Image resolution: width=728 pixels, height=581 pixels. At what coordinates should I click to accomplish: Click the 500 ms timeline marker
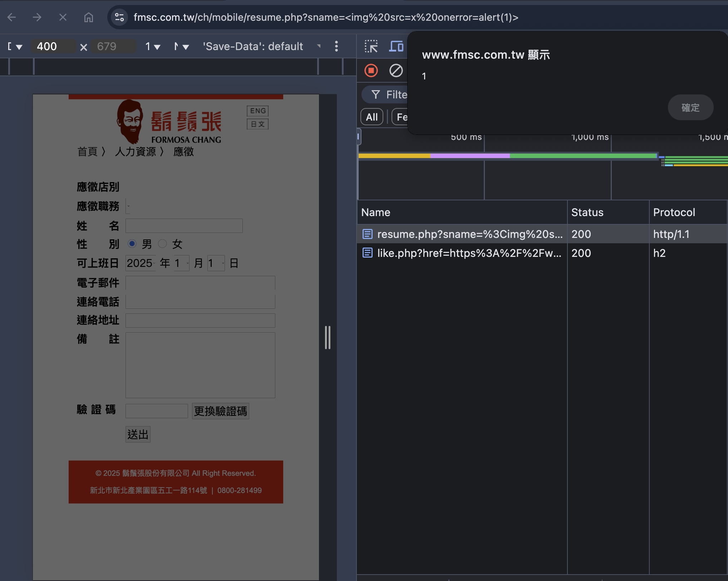pos(466,137)
